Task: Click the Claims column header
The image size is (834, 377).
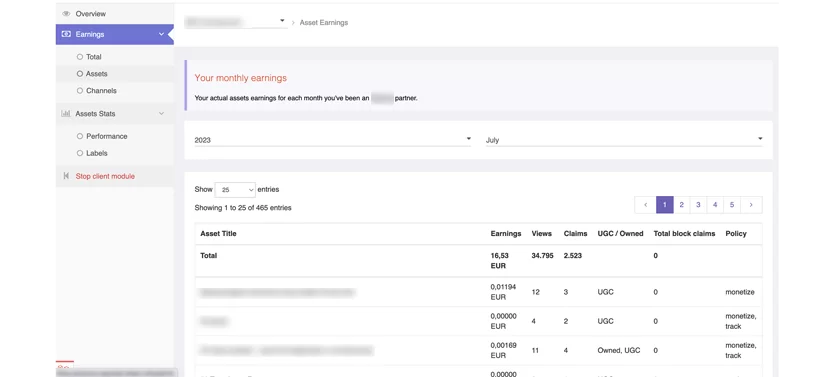Action: 576,233
